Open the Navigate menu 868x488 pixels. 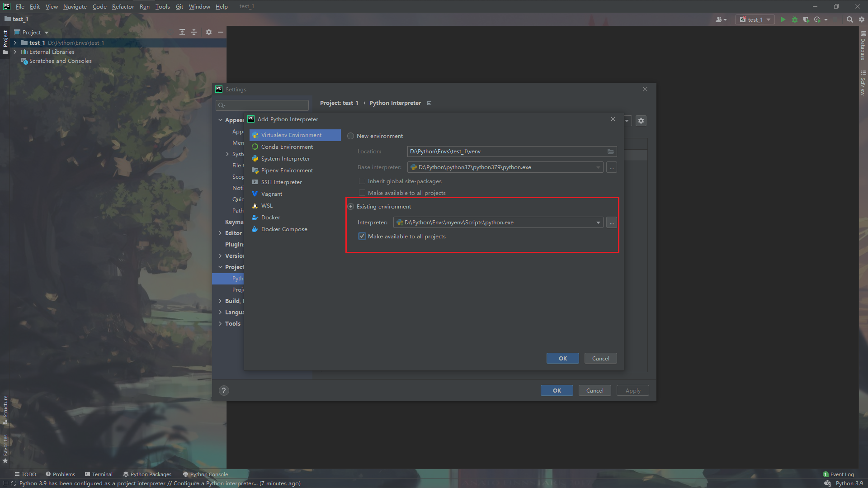click(75, 6)
